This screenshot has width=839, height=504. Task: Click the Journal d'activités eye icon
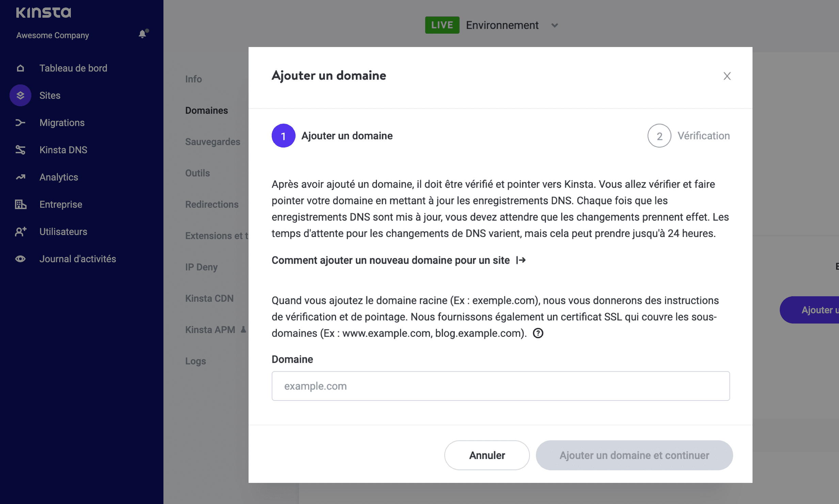tap(20, 259)
